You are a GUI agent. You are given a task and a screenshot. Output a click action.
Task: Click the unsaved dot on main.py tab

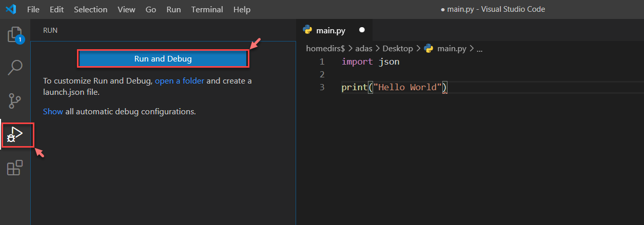362,30
